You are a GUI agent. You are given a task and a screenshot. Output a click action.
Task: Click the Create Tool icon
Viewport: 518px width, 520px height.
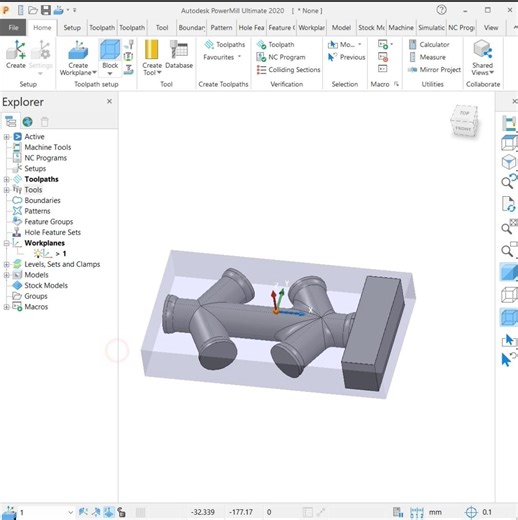[x=151, y=50]
